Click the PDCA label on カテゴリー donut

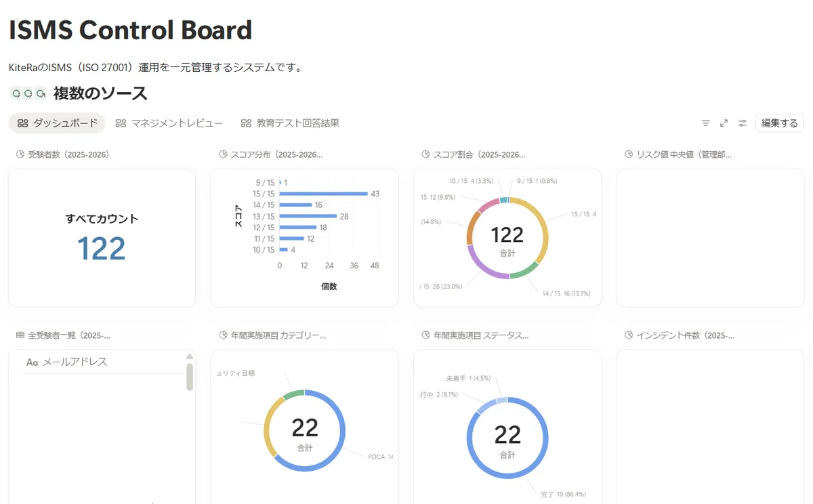click(380, 457)
